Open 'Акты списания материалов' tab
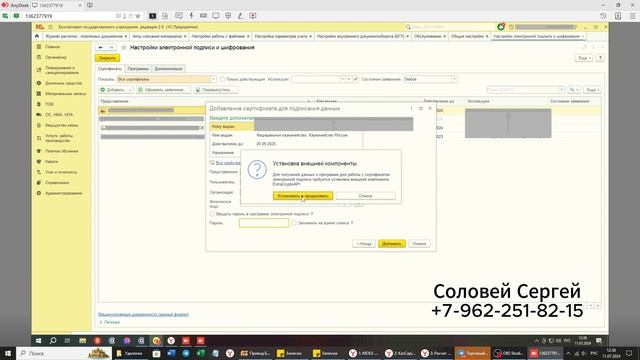This screenshot has width=640, height=360. tap(157, 36)
